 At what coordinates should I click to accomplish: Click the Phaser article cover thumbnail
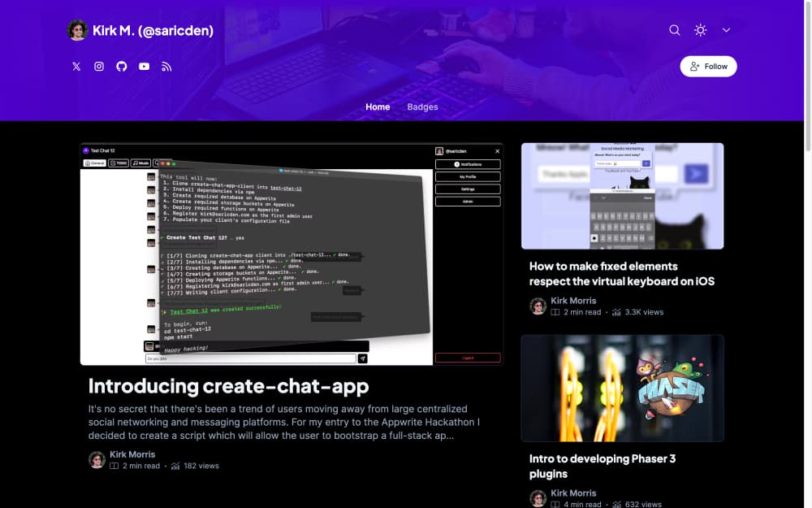(622, 388)
